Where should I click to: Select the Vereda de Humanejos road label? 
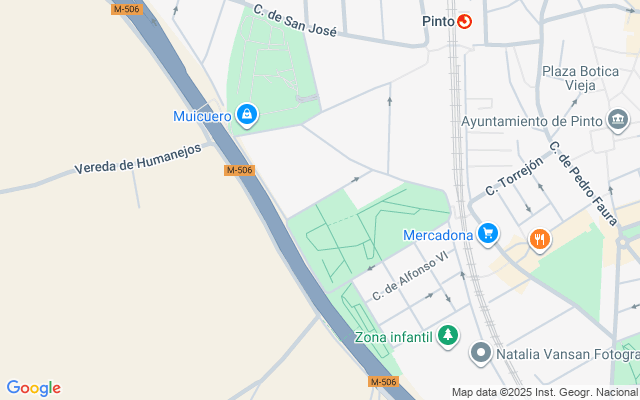click(x=138, y=159)
